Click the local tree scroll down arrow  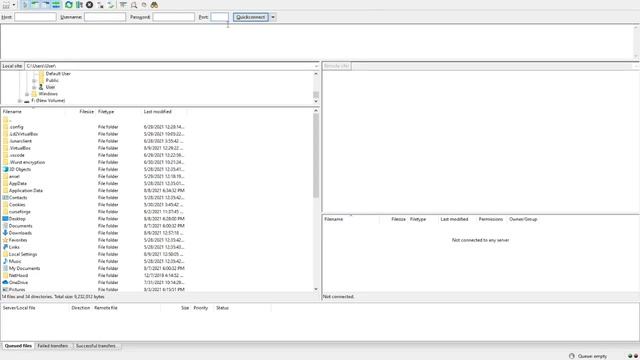coord(316,101)
